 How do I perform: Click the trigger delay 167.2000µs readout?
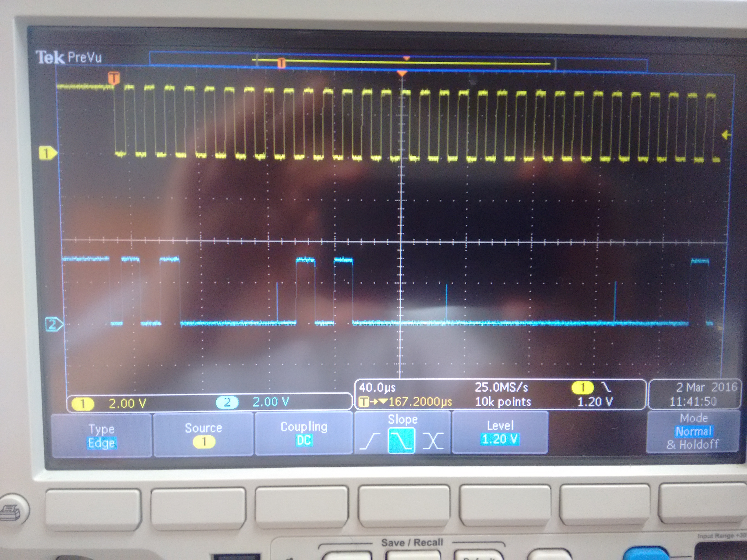[x=420, y=402]
